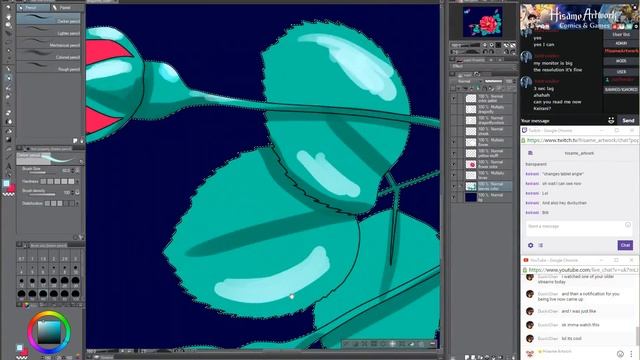Select the Fill bucket tool
The image size is (640, 360).
tap(9, 131)
